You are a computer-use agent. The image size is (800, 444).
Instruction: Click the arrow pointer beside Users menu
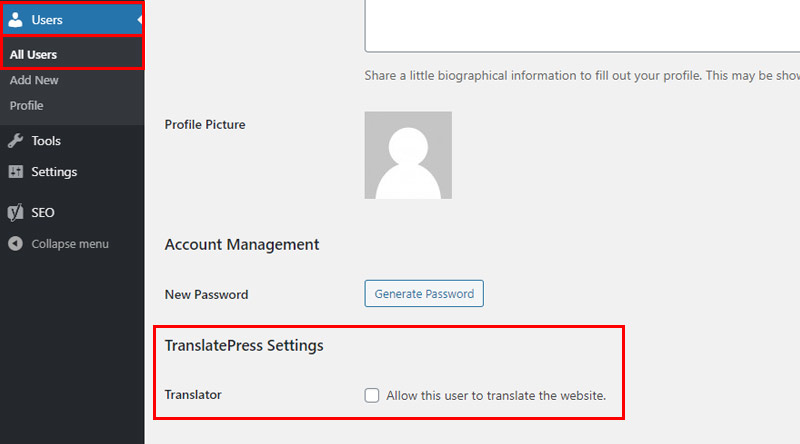coord(139,20)
